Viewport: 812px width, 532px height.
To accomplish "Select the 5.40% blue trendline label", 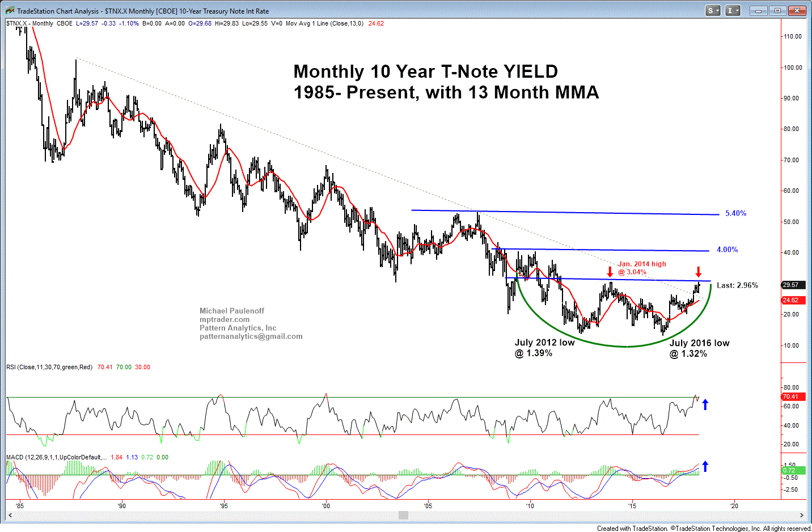I will 736,213.
